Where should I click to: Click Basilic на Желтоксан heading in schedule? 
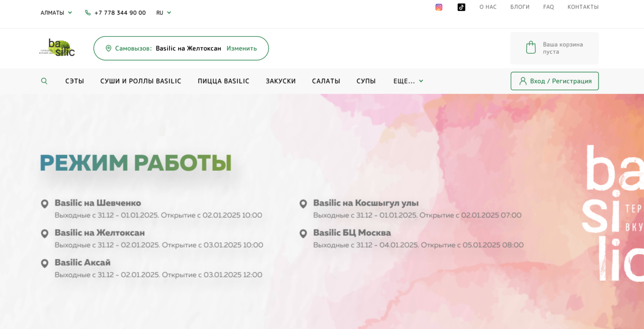tap(100, 233)
